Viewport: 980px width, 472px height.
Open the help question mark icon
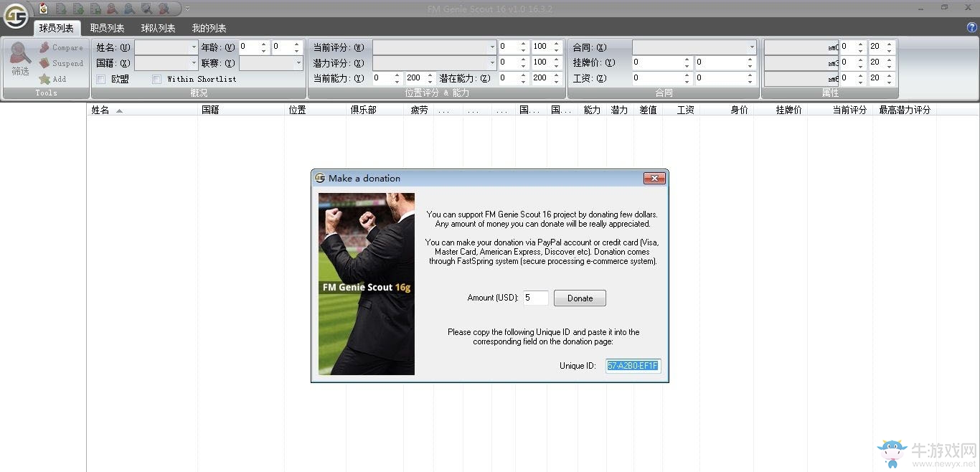[x=971, y=27]
